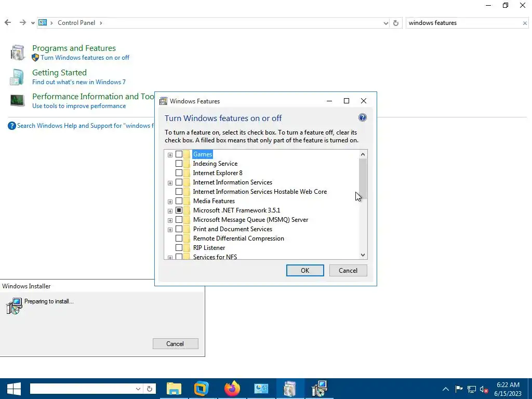This screenshot has width=532, height=399.
Task: Check the Indexing Service box
Action: pyautogui.click(x=179, y=164)
